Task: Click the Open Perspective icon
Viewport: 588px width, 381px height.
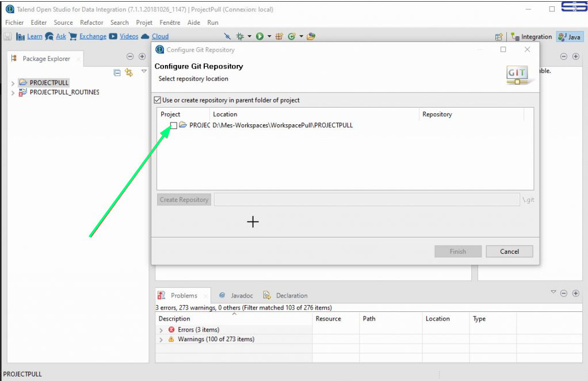Action: click(499, 37)
